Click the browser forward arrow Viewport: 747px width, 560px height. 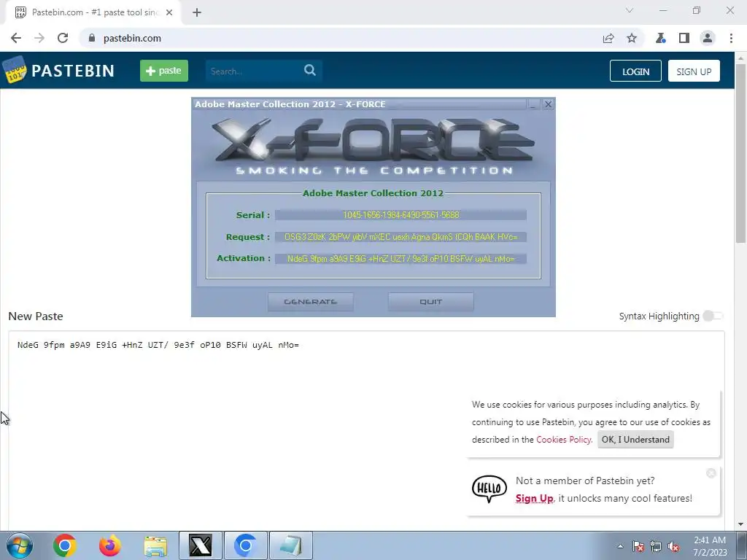coord(39,38)
